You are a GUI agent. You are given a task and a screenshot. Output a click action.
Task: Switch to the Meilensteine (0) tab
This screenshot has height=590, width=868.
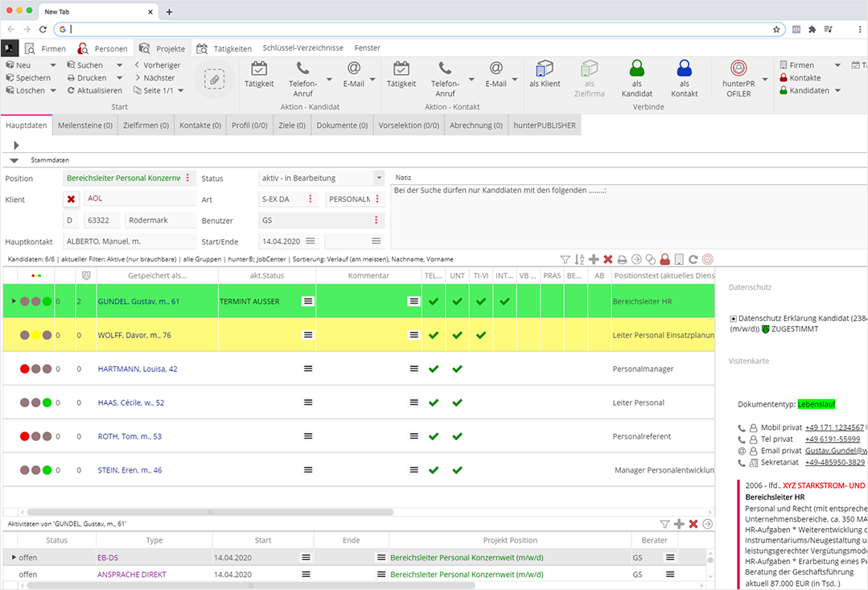(86, 126)
